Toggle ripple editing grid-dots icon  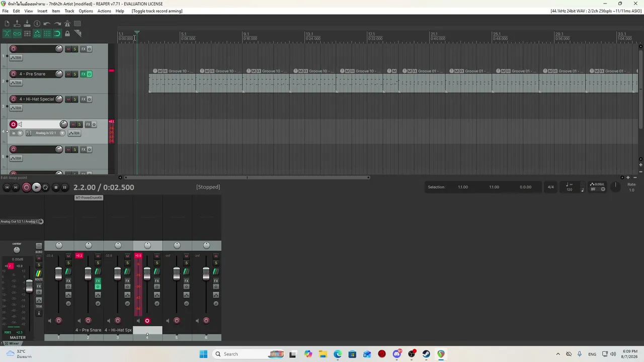point(27,34)
